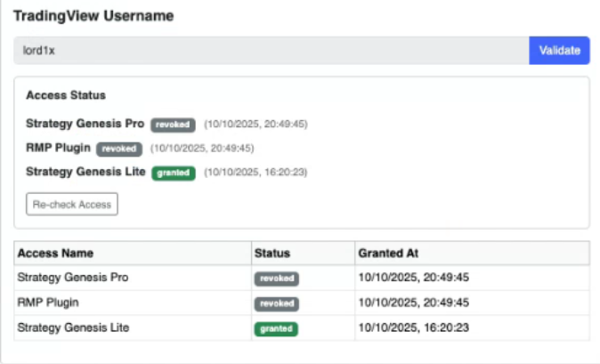
Task: Click revoked badge beside bold RMP Plugin
Action: [x=119, y=149]
